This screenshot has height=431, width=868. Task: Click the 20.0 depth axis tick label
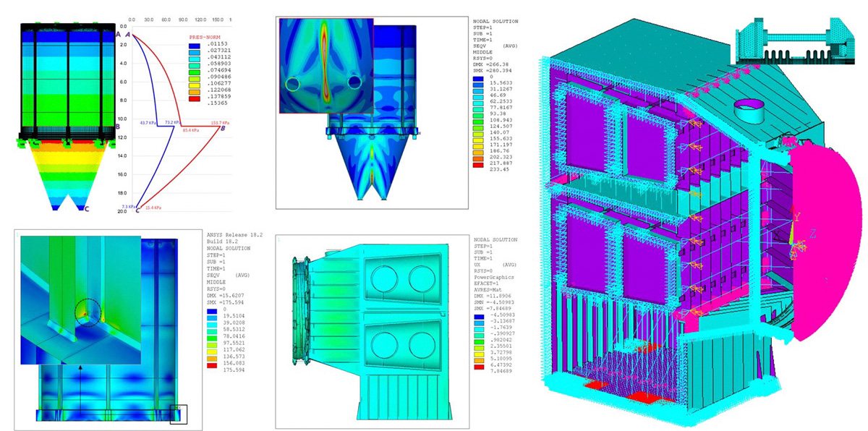(122, 212)
